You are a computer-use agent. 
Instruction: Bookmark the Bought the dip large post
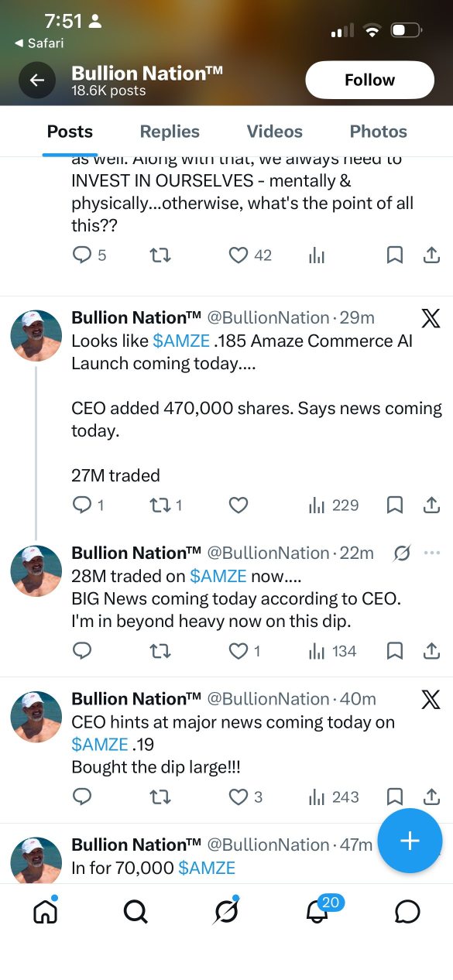395,797
